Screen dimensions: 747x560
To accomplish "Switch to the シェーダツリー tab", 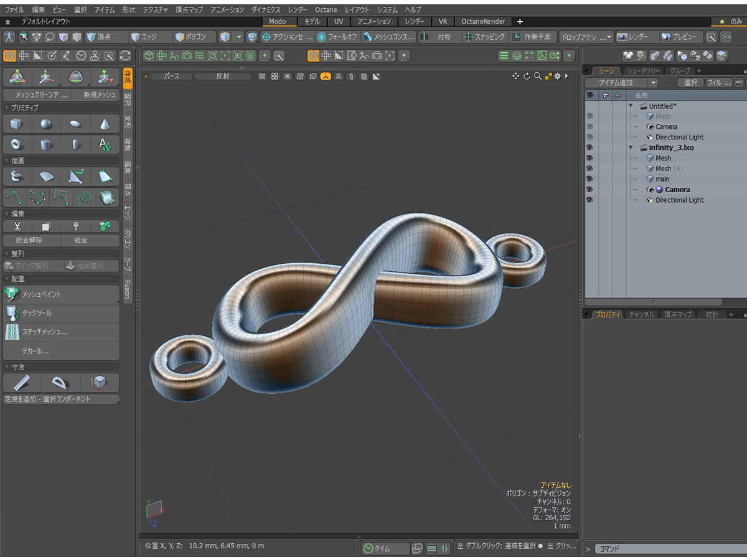I will (x=643, y=71).
